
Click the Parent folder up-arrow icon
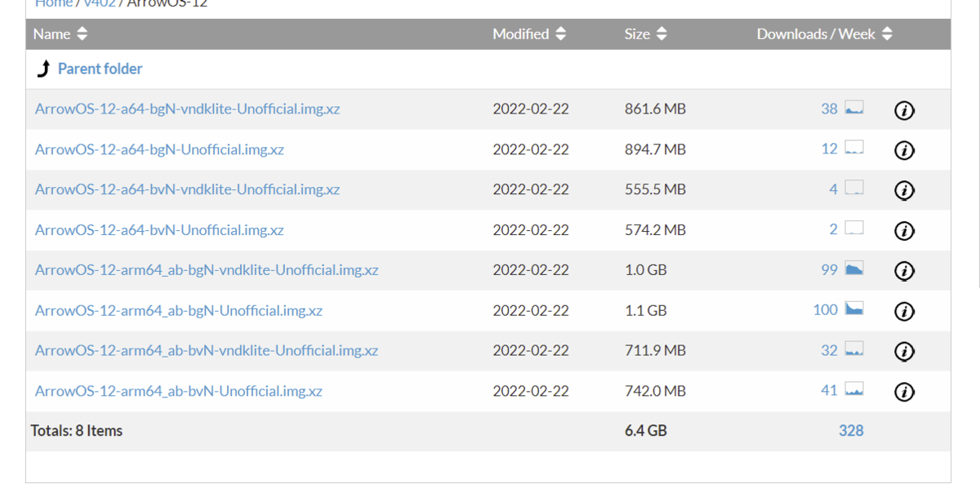tap(43, 69)
